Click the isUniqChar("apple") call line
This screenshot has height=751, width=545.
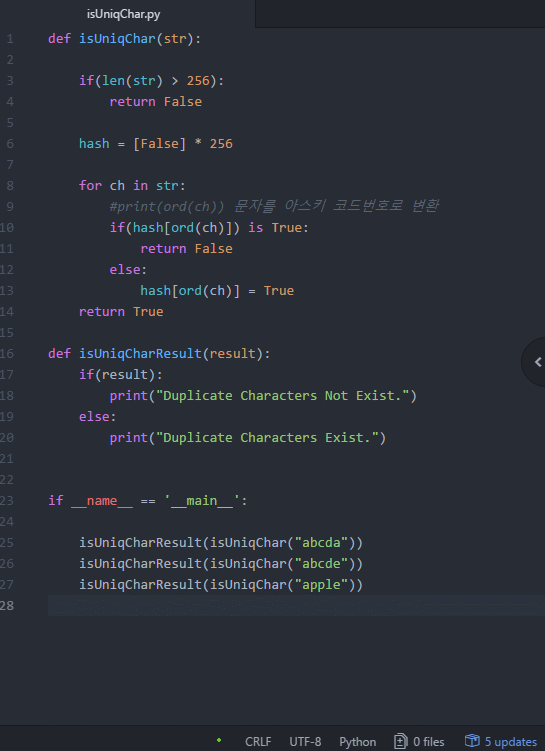221,585
